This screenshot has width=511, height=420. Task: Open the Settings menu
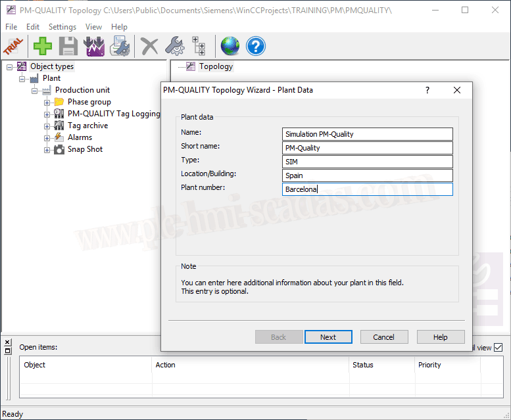click(62, 27)
